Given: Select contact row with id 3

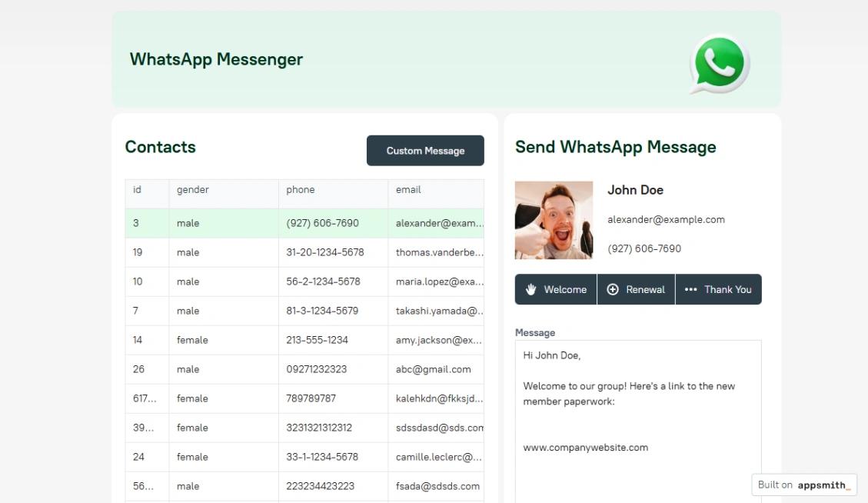Looking at the screenshot, I should coord(304,223).
